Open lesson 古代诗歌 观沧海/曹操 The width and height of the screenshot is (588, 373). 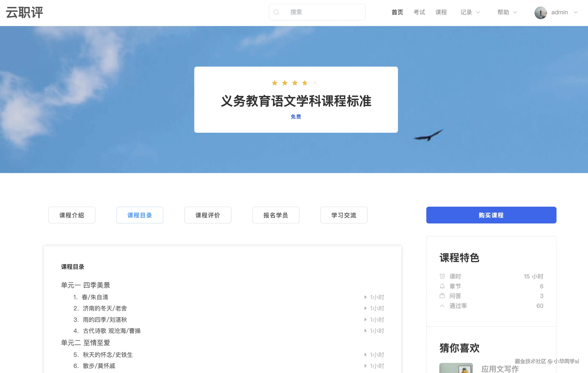(112, 331)
